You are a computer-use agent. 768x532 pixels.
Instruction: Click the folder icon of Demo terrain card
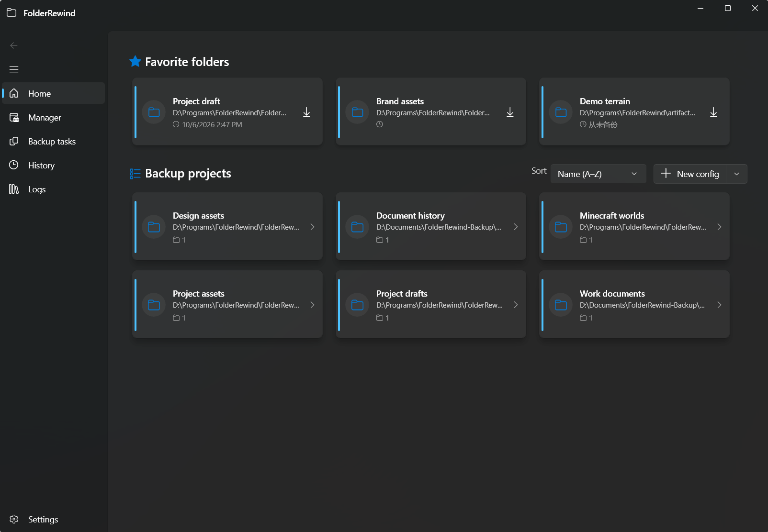(x=561, y=112)
